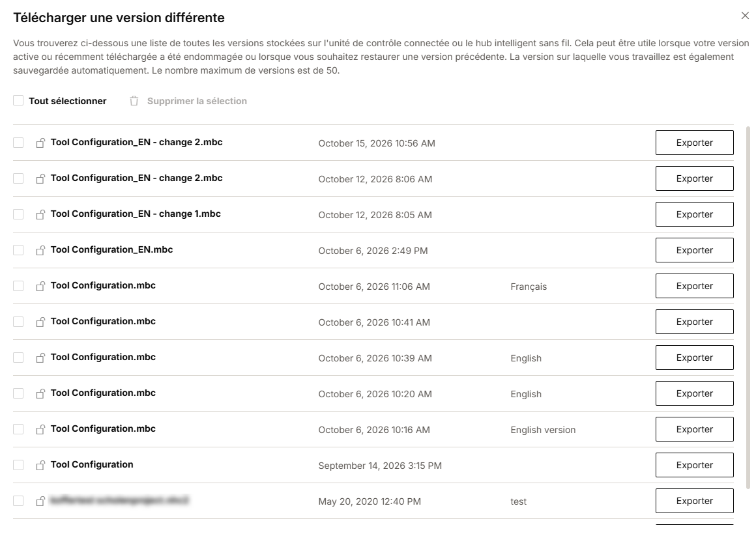This screenshot has height=534, width=756.
Task: Click the lock icon on the 10:41 AM version
Action: click(40, 322)
